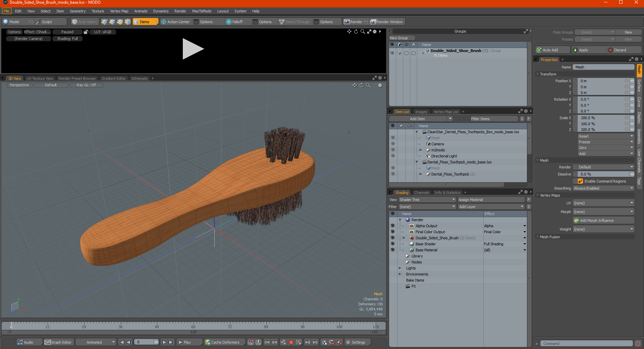Expand the Lights entry in Shader Tree
Screen dimensions: 644x349
[x=400, y=268]
